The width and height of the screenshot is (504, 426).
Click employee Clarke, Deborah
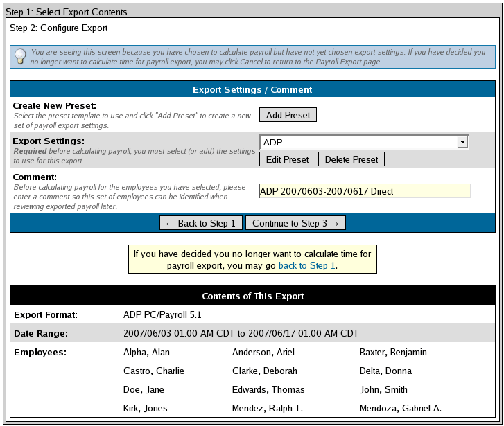click(265, 371)
